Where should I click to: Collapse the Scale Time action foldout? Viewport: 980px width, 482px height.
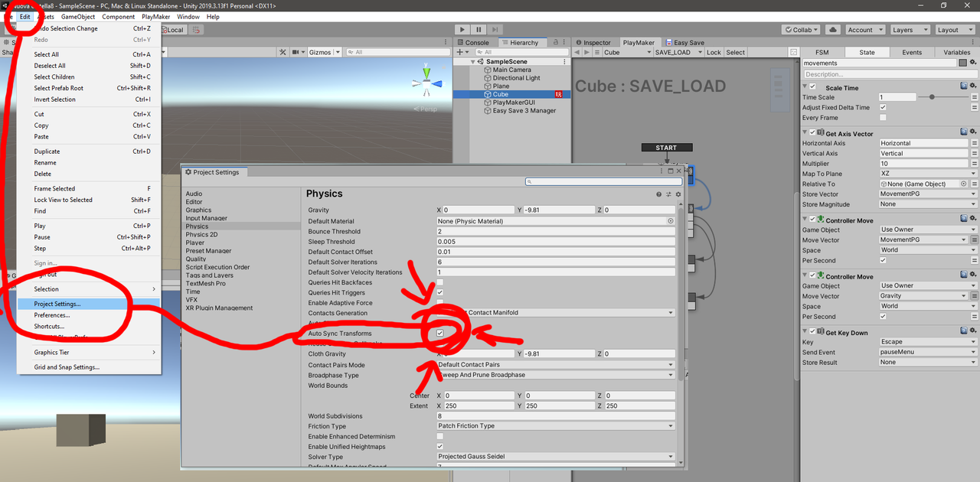point(805,87)
